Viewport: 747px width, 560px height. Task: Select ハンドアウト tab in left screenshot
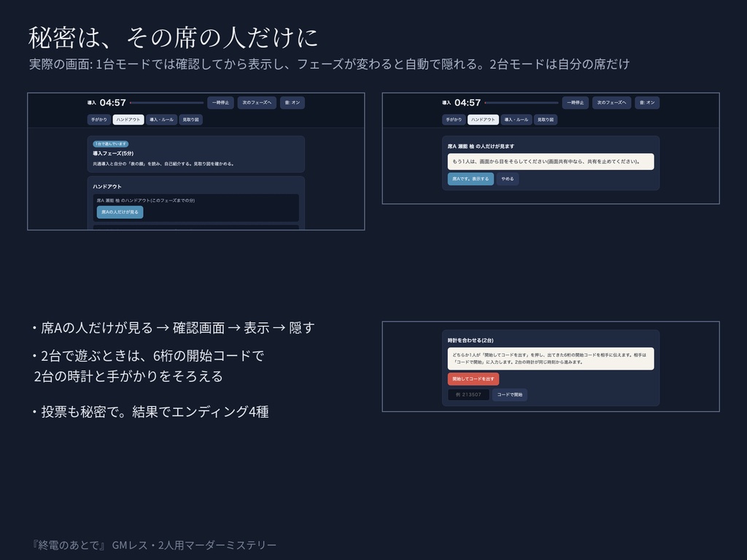pos(128,120)
